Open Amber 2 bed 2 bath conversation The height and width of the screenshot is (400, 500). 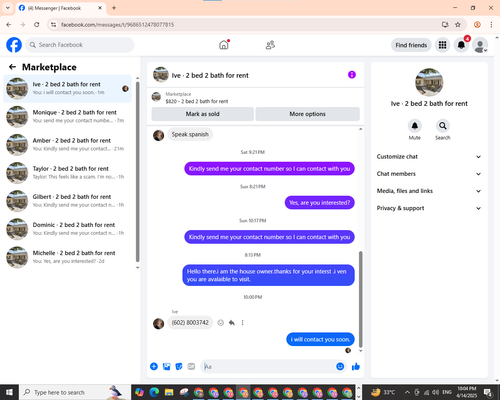67,145
